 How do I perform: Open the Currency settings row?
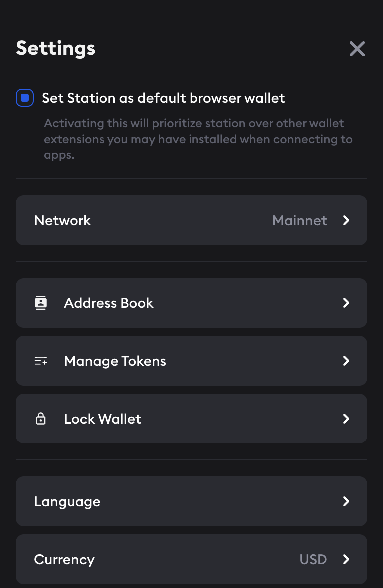(64, 559)
